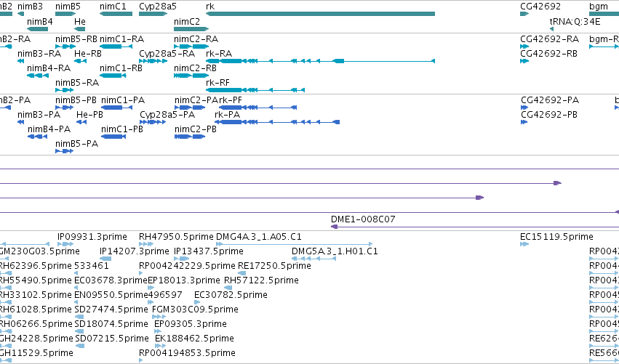619x364 pixels.
Task: Click transcript 'He-RB'
Action: pos(80,61)
